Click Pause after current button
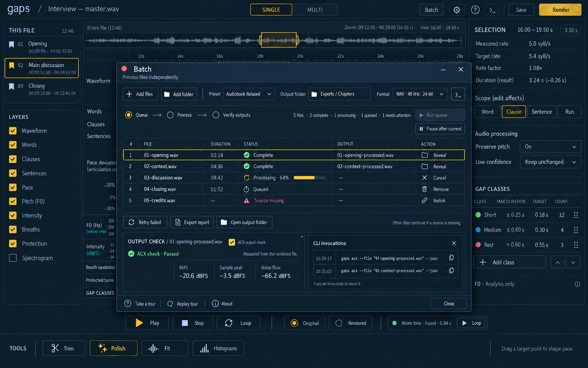 point(440,129)
